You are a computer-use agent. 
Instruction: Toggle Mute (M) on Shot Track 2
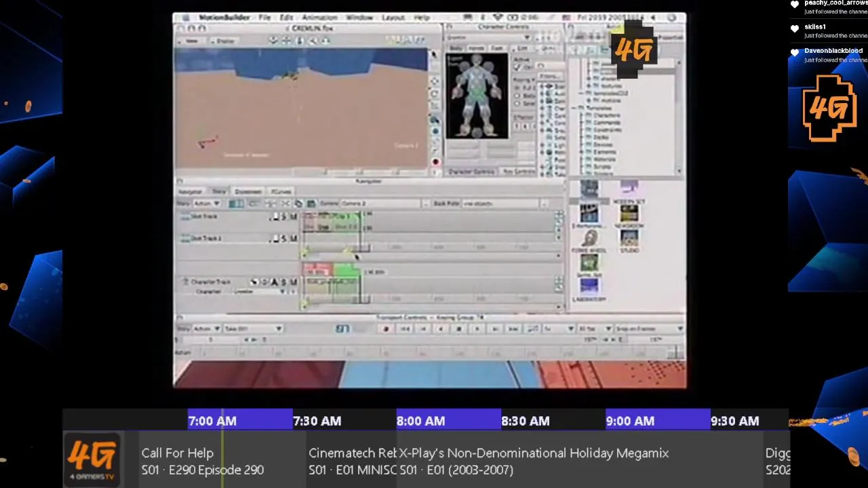(294, 239)
